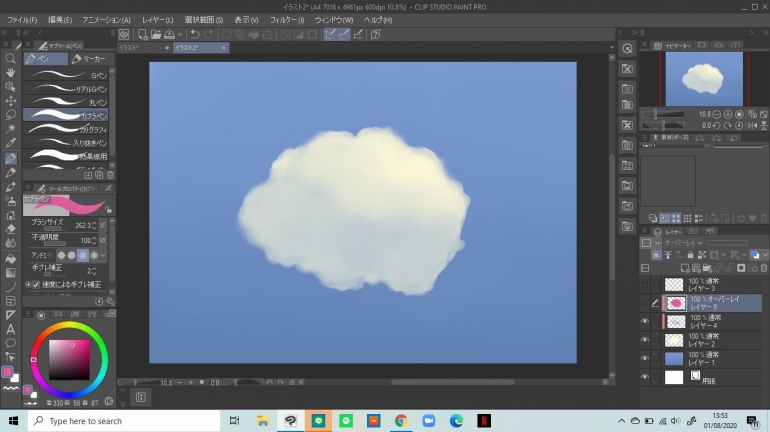
Task: Show layer レイヤー 5 visibility
Action: (645, 303)
